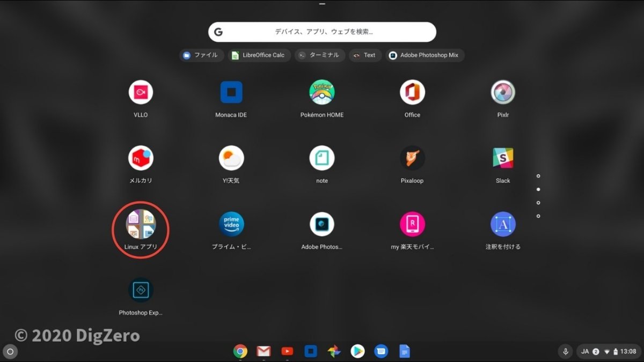Open the JA input method indicator

point(585,352)
